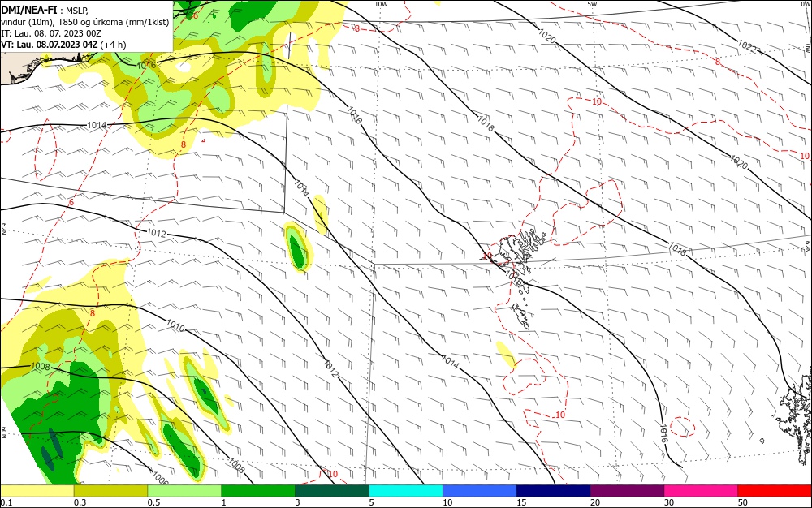
Task: Click legend value "15"
Action: coord(521,502)
